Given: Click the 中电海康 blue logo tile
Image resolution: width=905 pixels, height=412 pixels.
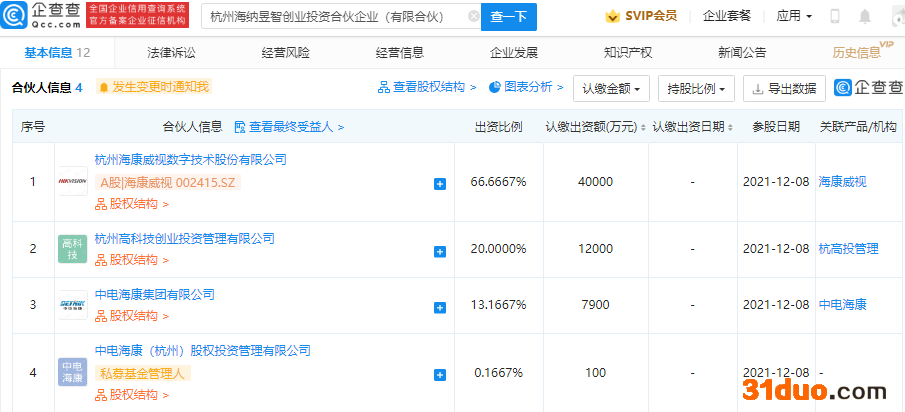Looking at the screenshot, I should pos(73,372).
